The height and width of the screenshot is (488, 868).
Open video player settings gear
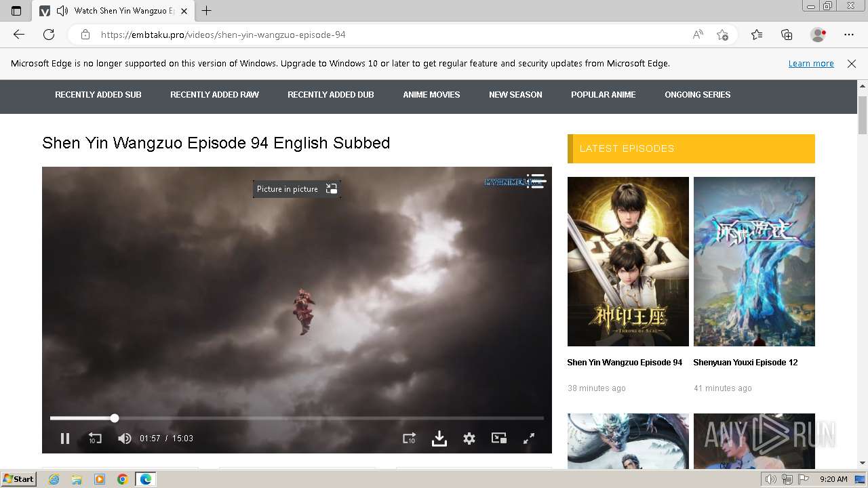(x=469, y=439)
